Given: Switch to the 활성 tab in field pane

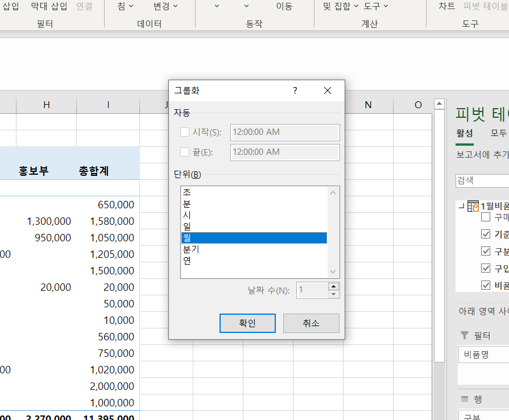Looking at the screenshot, I should pos(465,133).
